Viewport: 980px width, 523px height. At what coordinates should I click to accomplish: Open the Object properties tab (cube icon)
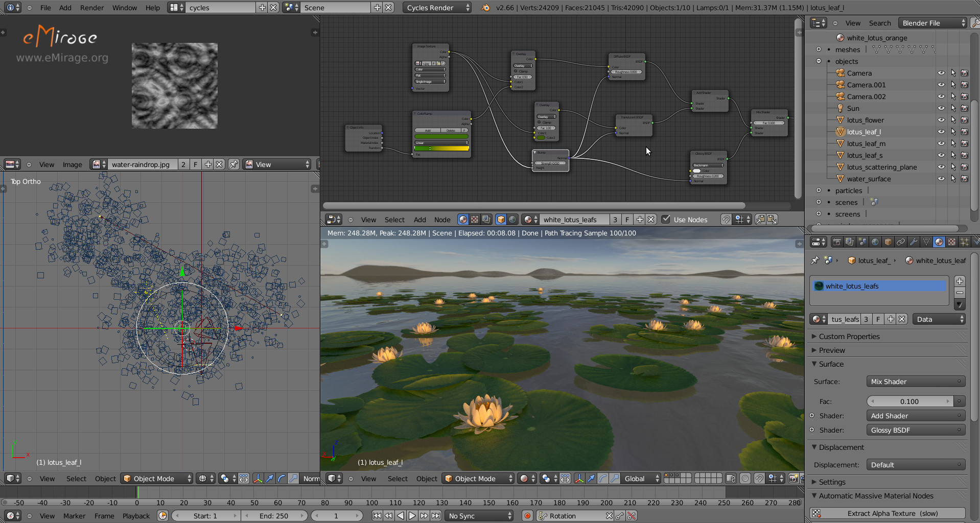click(888, 242)
